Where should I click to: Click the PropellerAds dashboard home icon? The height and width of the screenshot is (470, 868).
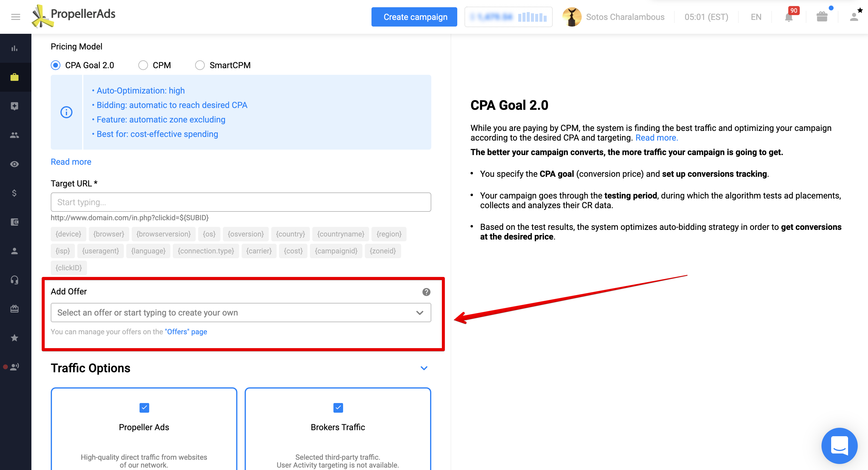click(x=16, y=47)
